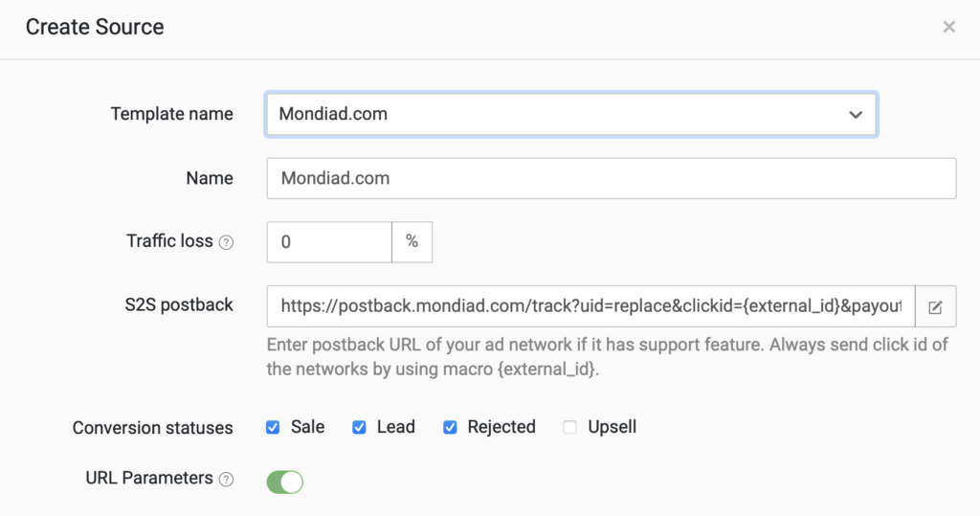The height and width of the screenshot is (516, 980).
Task: Click the Traffic loss help icon
Action: (x=226, y=242)
